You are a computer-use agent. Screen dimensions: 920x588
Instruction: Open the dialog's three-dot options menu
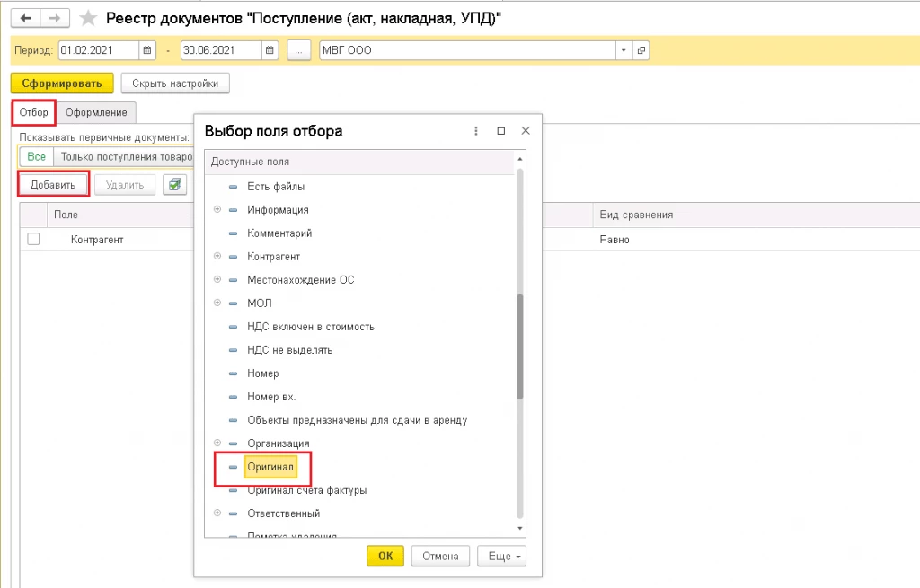[x=476, y=131]
